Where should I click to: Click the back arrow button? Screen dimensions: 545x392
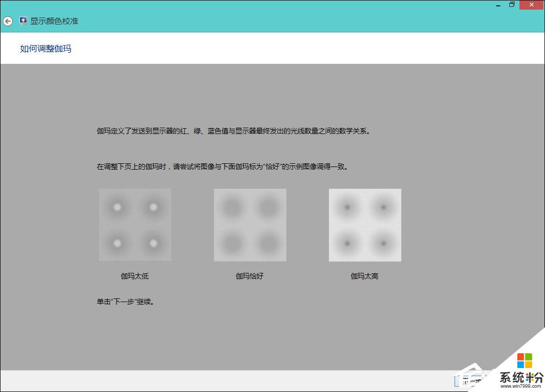[7, 21]
